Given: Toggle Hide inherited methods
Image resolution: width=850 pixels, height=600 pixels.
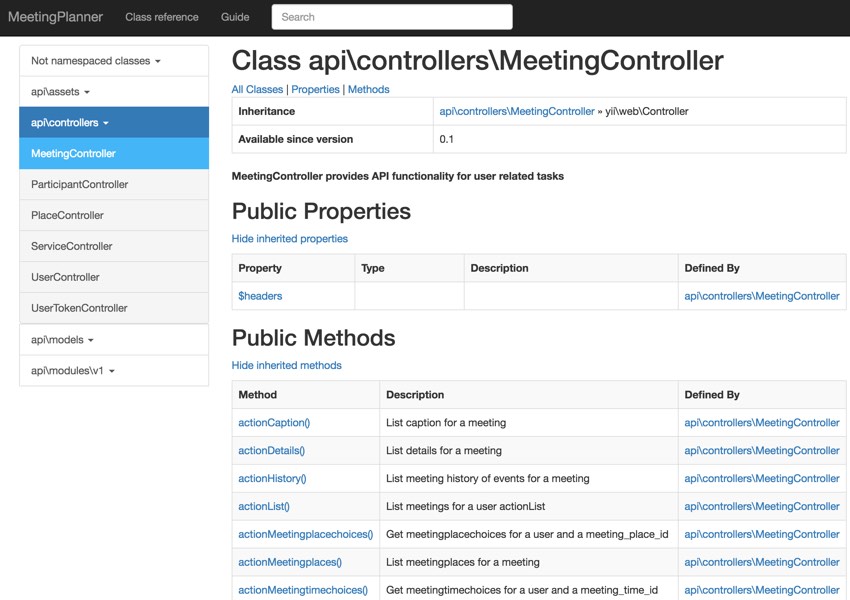Looking at the screenshot, I should tap(286, 365).
